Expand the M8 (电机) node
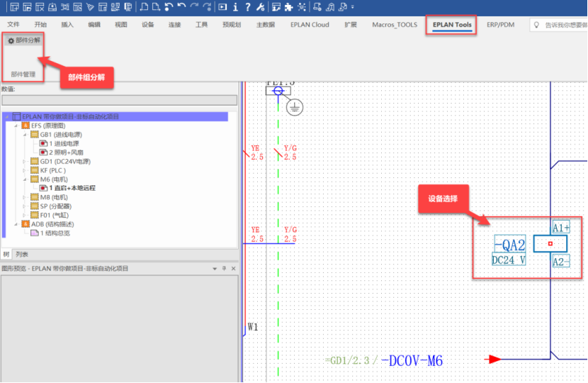This screenshot has height=383, width=588. click(x=25, y=197)
